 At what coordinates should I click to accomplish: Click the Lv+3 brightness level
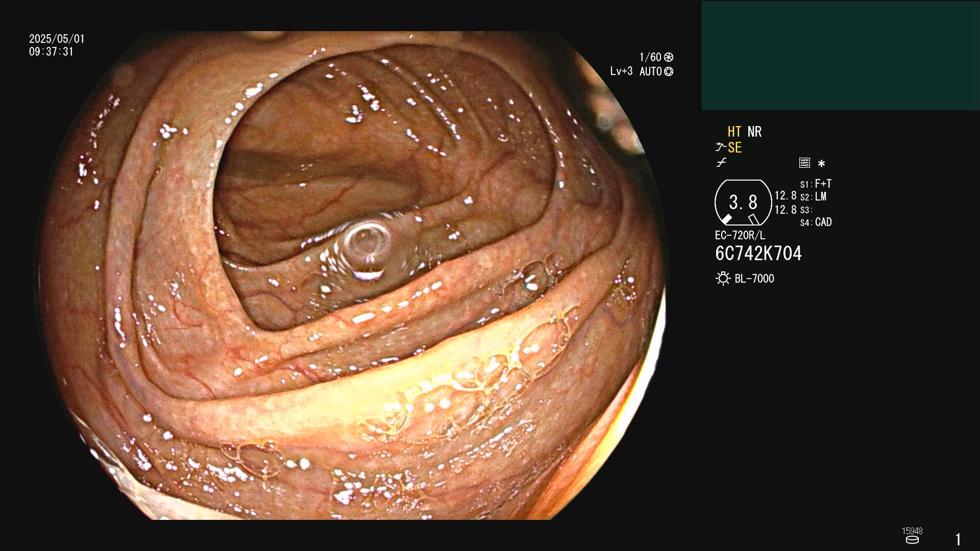click(621, 71)
